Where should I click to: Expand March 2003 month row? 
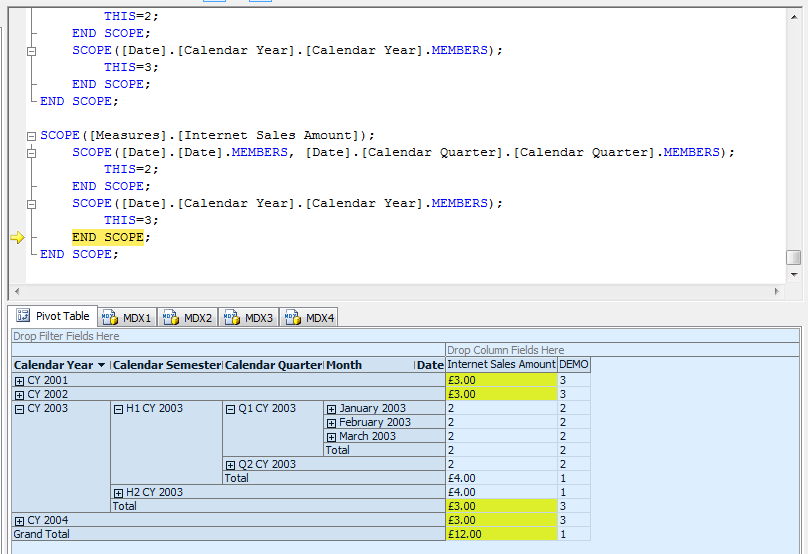click(x=331, y=437)
